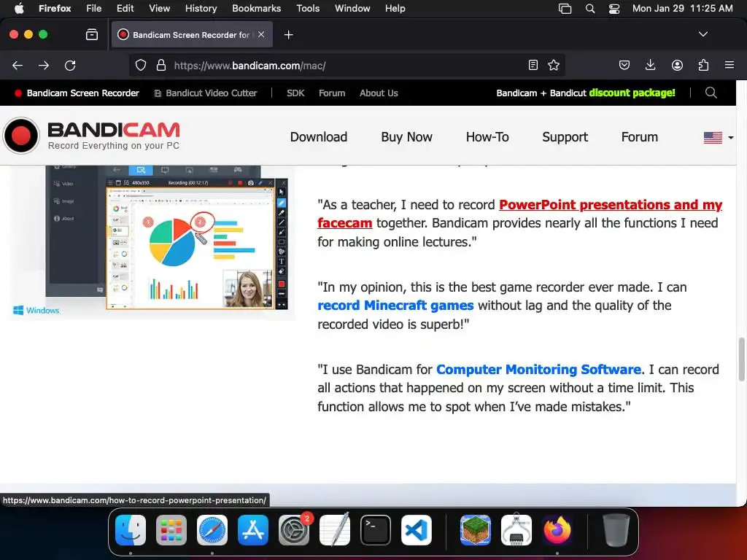This screenshot has width=747, height=560.
Task: Open System Settings in the Dock
Action: [294, 530]
